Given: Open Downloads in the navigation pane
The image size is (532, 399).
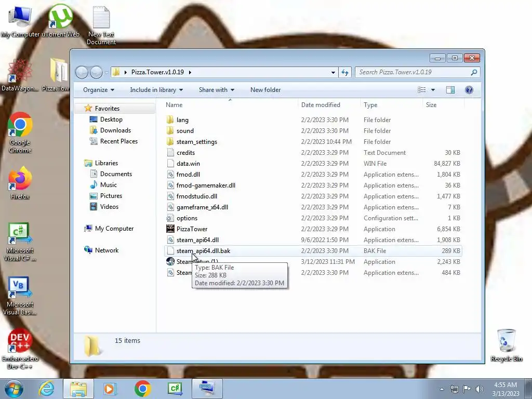Looking at the screenshot, I should (115, 130).
